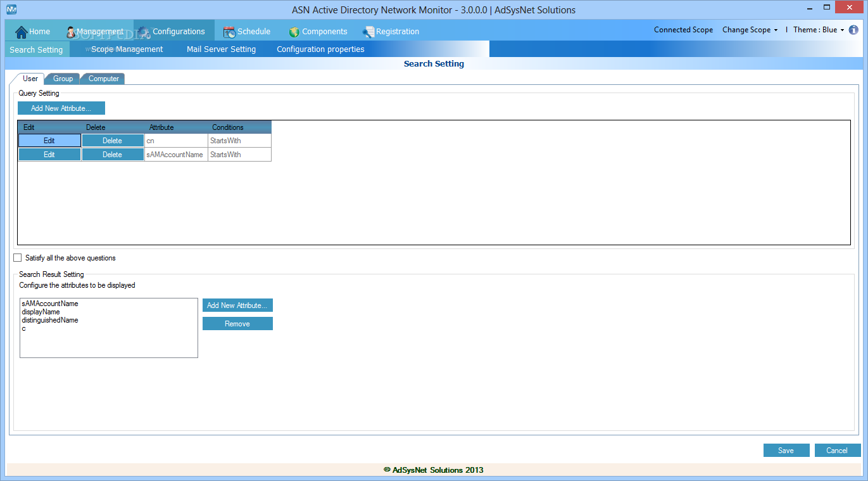Screen dimensions: 868x481
Task: Select cn attribute cell in query table
Action: (x=176, y=141)
